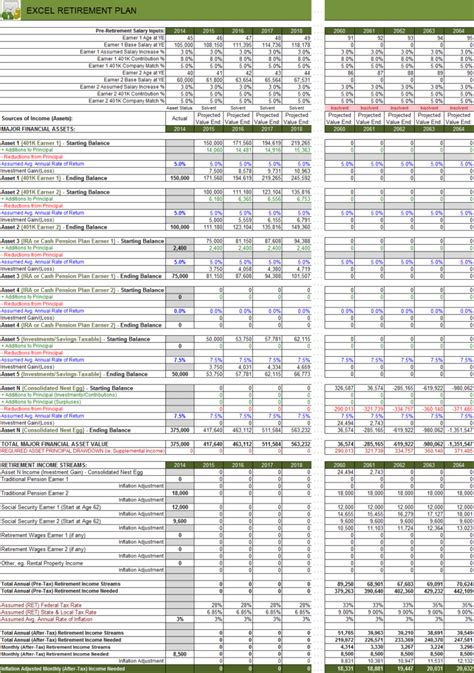Select Social Security Earner 2 (Start at Age 62)
This screenshot has height=673, width=474.
click(51, 521)
